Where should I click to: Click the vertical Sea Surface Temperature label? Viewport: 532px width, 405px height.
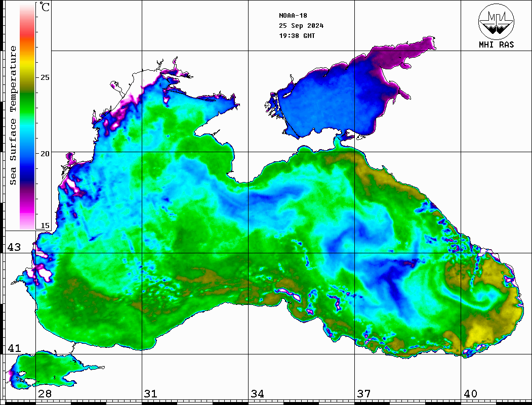pos(14,115)
